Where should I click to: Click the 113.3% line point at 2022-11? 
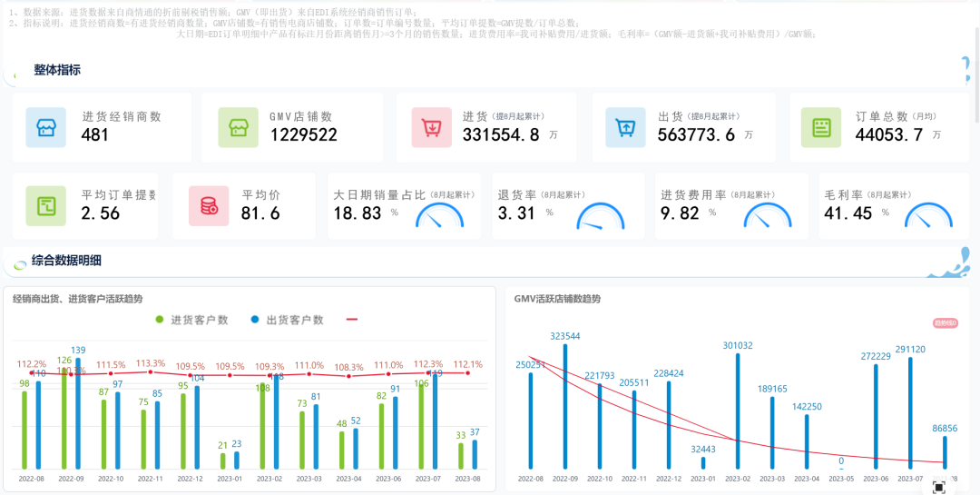[x=151, y=371]
